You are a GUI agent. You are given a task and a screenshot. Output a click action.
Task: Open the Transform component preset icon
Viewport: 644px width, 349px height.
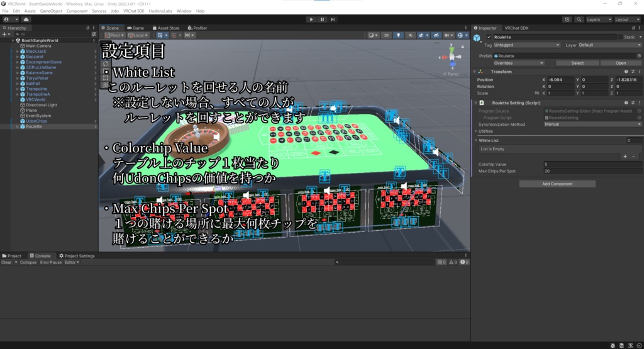633,72
